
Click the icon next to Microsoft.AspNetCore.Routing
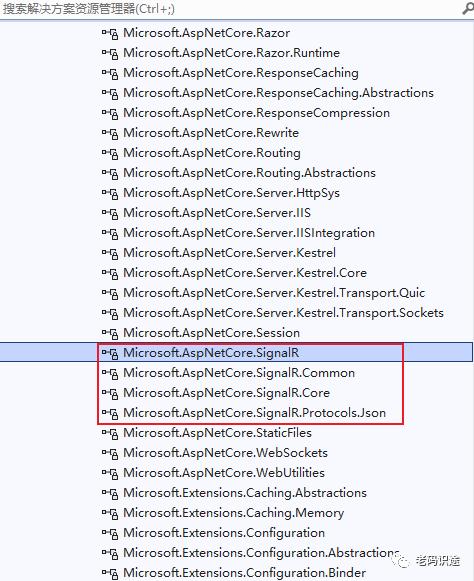[110, 153]
